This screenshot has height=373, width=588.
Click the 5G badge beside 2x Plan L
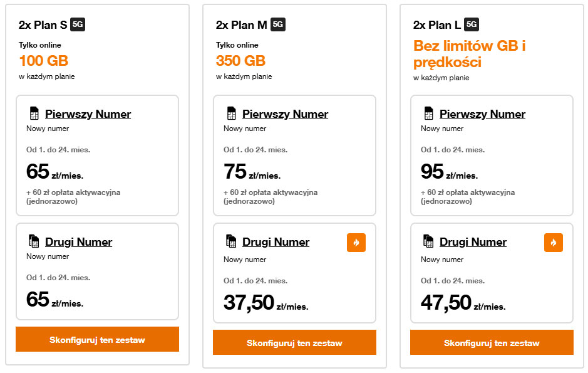(472, 24)
